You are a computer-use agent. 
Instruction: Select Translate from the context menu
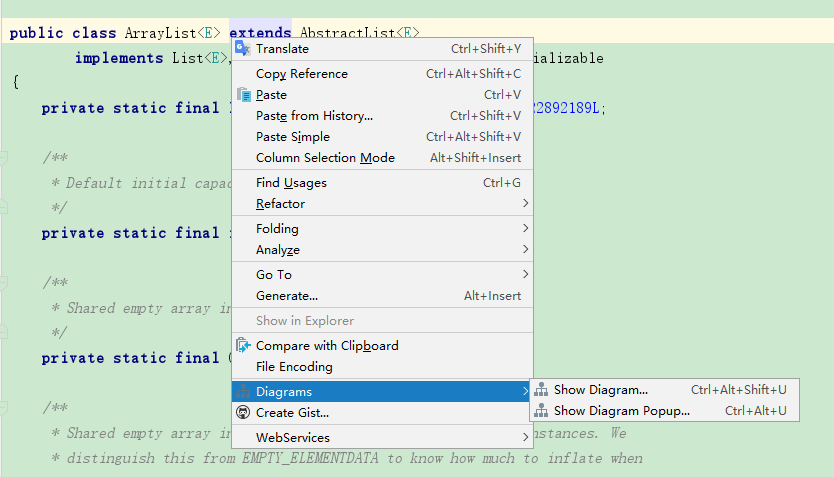click(x=382, y=48)
